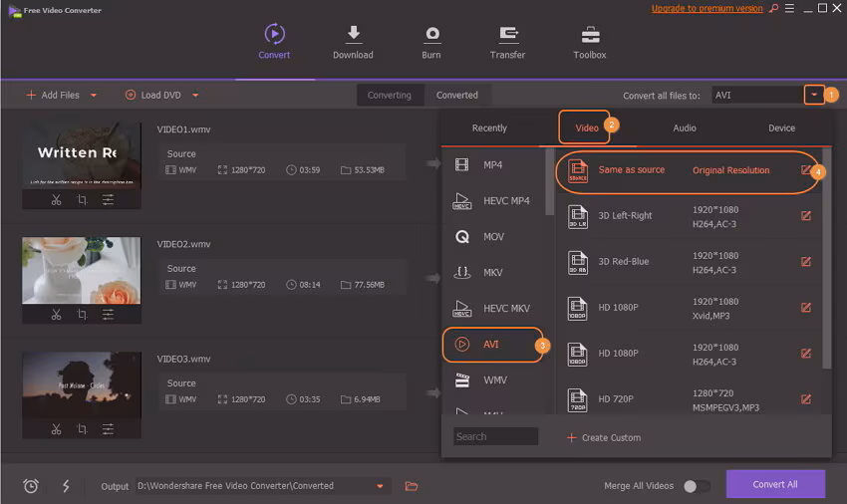Open effects settings icon under VIDEO3.wmv
Screen dimensions: 847x504
pyautogui.click(x=108, y=429)
